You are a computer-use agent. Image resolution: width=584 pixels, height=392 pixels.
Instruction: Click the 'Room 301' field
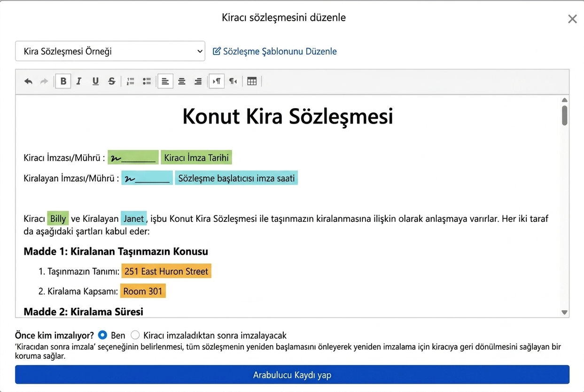pos(143,291)
